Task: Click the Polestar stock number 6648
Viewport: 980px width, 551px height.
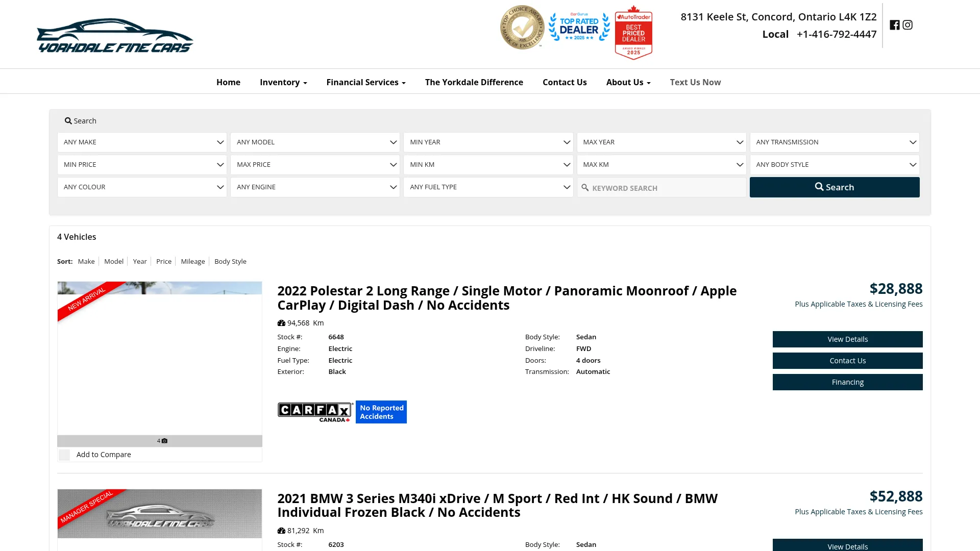Action: pyautogui.click(x=336, y=337)
